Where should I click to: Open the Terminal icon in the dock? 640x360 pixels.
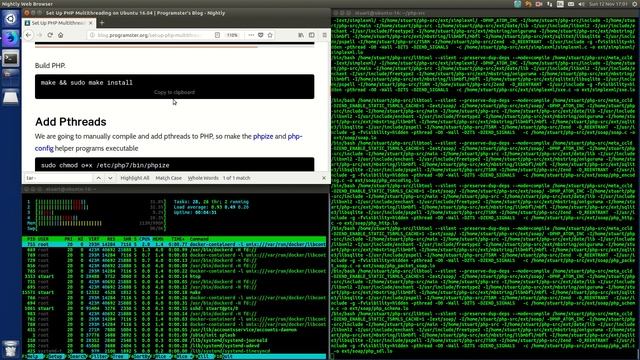pyautogui.click(x=11, y=58)
